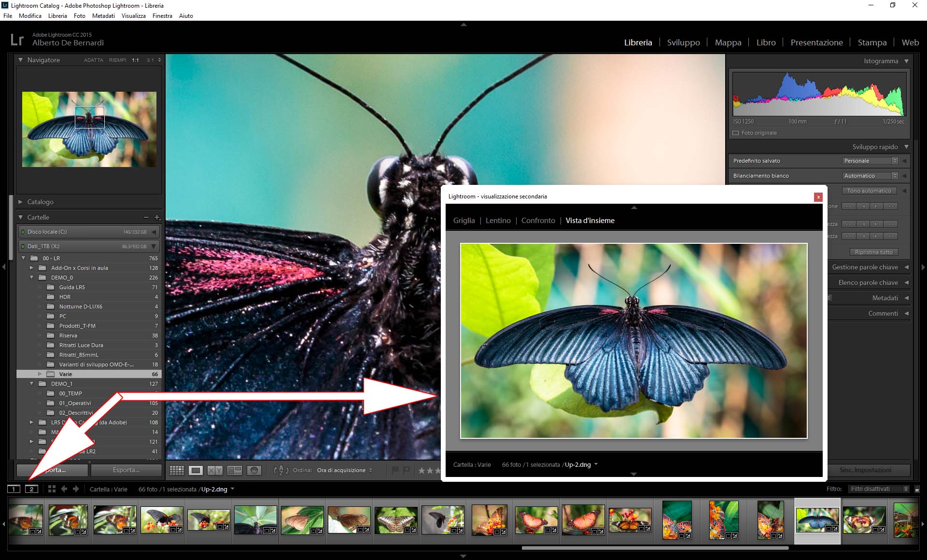The width and height of the screenshot is (927, 560).
Task: Collapse the DEMO_0 folder tree
Action: 32,278
